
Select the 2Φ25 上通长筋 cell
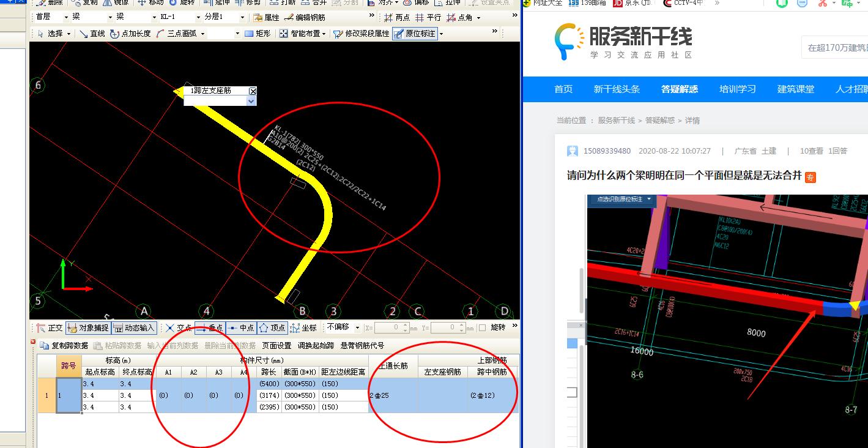click(x=393, y=395)
